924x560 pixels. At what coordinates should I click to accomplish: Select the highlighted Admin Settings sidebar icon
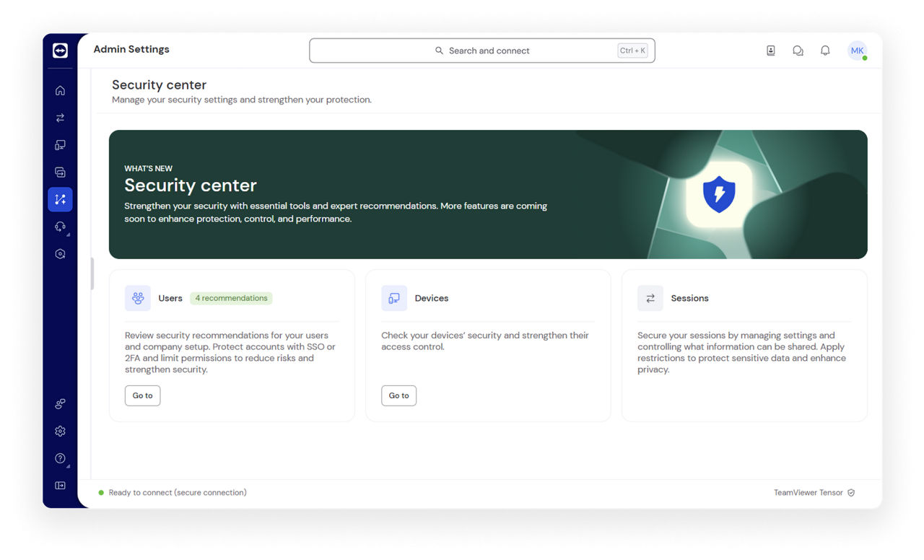[x=60, y=199]
